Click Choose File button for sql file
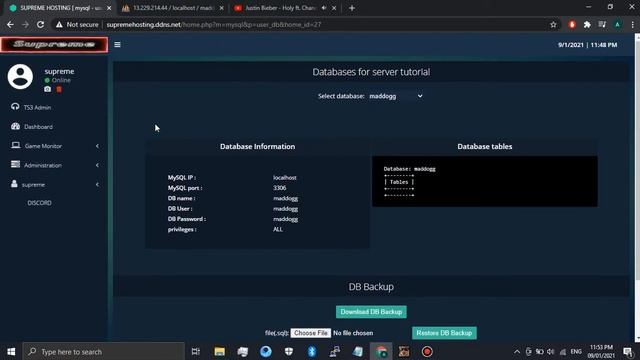This screenshot has width=640, height=360. click(311, 333)
